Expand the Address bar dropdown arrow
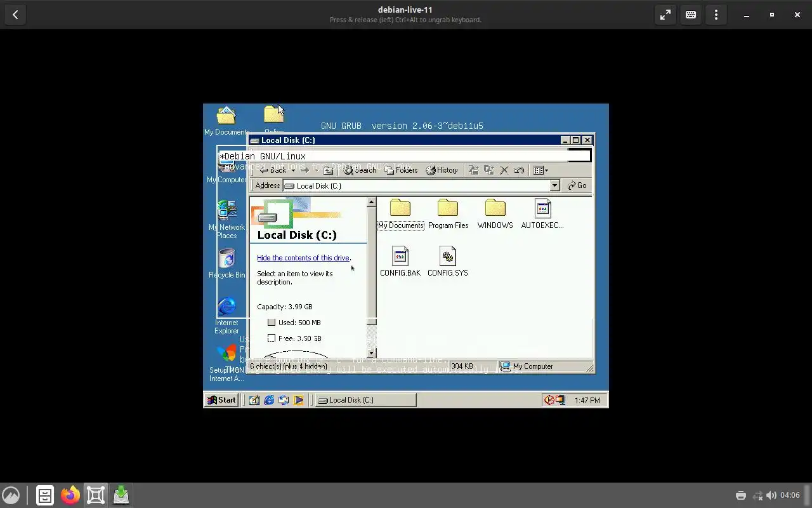The height and width of the screenshot is (508, 812). click(554, 185)
